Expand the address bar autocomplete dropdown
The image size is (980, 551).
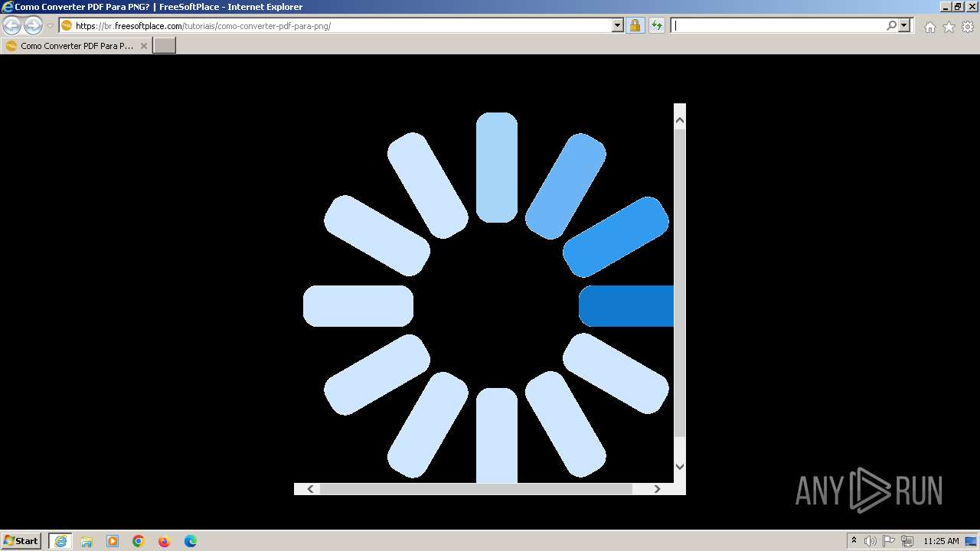pyautogui.click(x=618, y=26)
